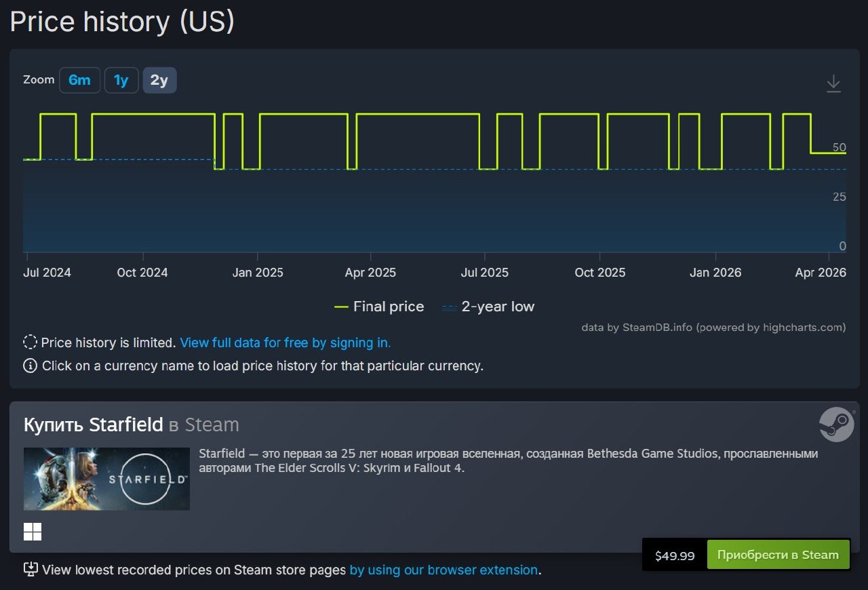This screenshot has height=590, width=868.
Task: Toggle the Final price series legend
Action: point(379,307)
